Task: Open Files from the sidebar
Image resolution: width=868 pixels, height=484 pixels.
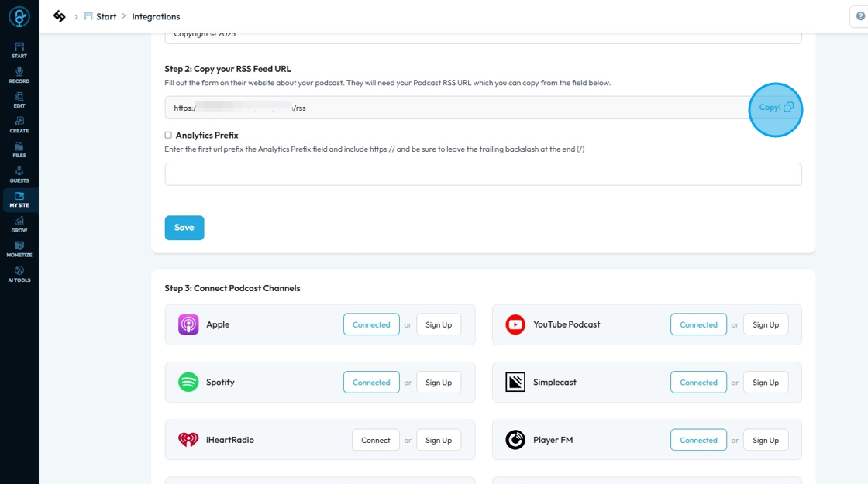Action: 19,149
